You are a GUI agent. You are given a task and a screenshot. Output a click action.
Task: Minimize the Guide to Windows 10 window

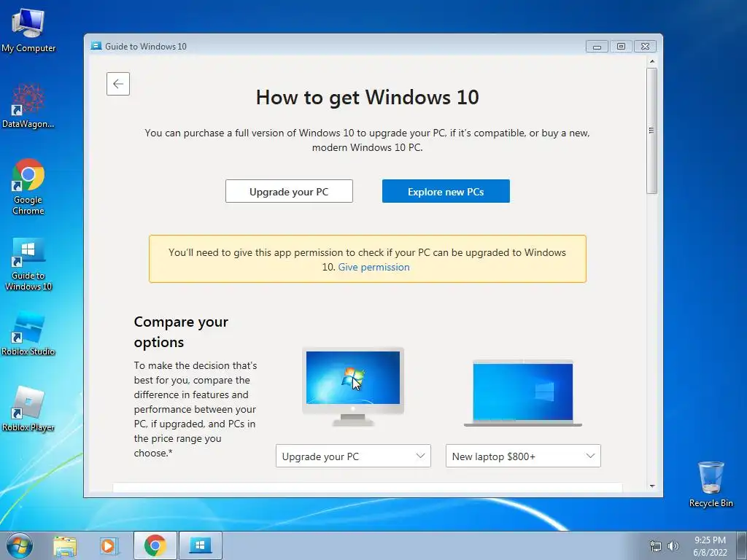tap(597, 46)
